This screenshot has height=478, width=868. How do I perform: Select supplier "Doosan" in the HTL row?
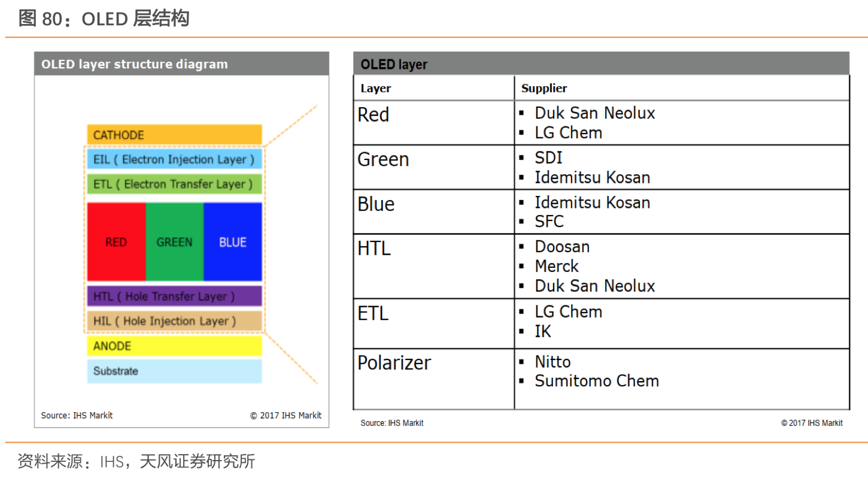[562, 247]
